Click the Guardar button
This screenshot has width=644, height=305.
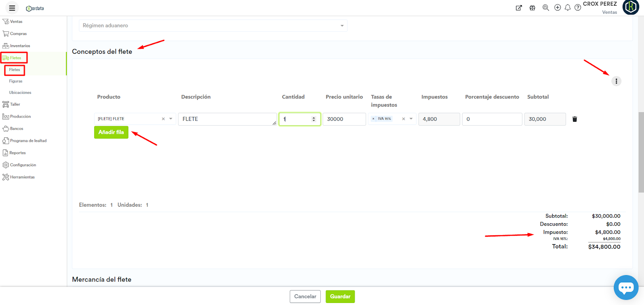tap(340, 297)
